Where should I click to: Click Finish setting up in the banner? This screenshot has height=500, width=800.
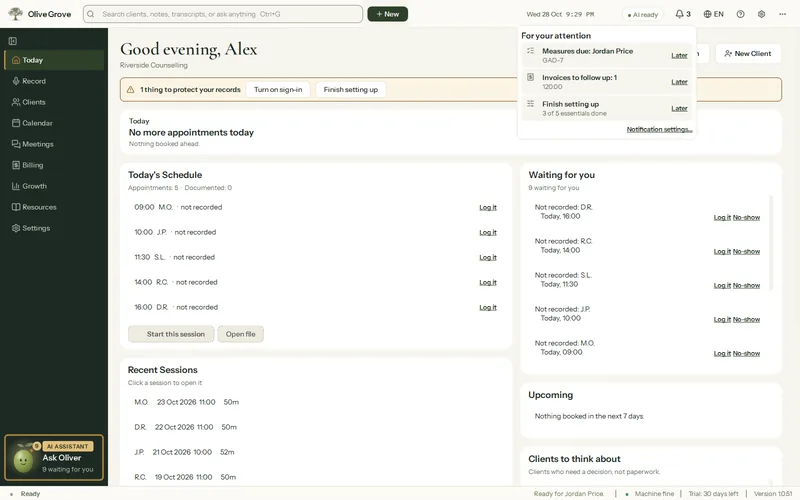pyautogui.click(x=351, y=90)
